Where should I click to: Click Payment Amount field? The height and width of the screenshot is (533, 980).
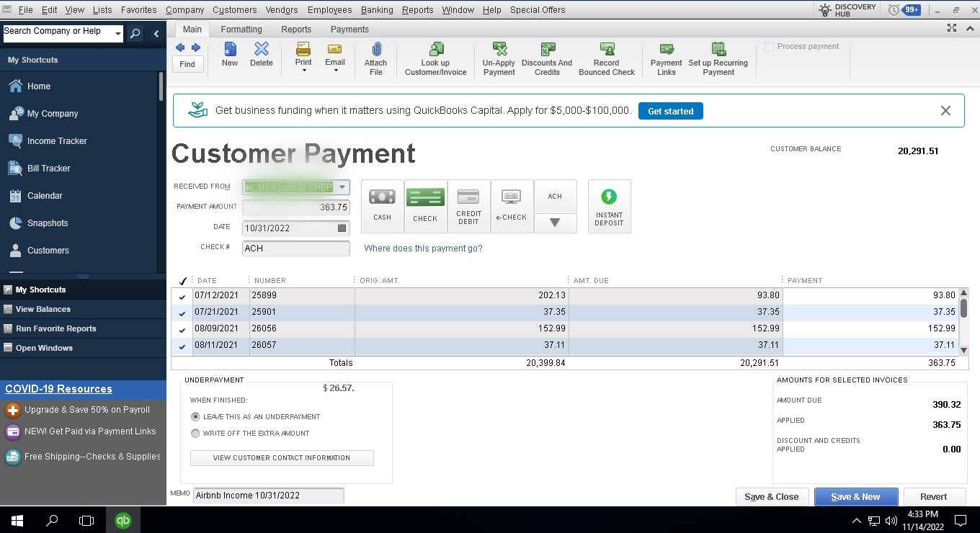point(296,207)
